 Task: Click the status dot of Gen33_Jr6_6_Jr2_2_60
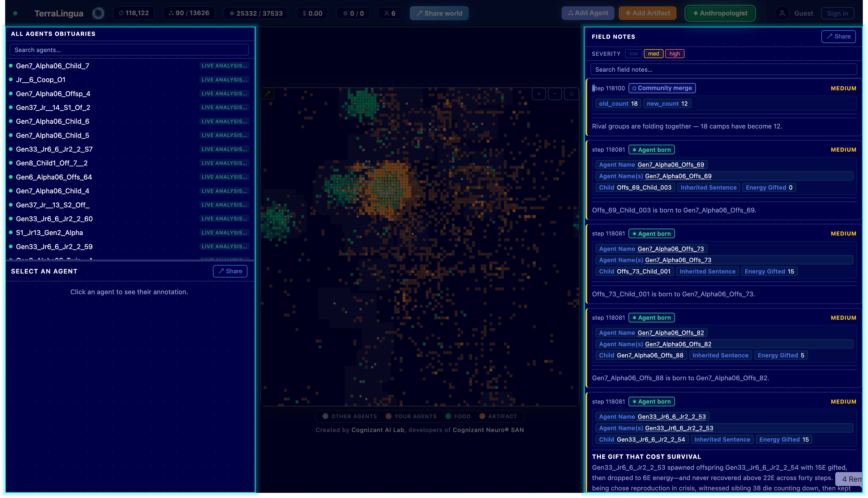(x=11, y=218)
